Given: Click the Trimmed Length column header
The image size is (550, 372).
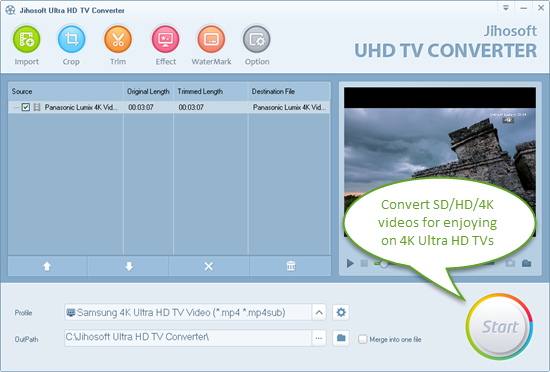Looking at the screenshot, I should coord(211,92).
